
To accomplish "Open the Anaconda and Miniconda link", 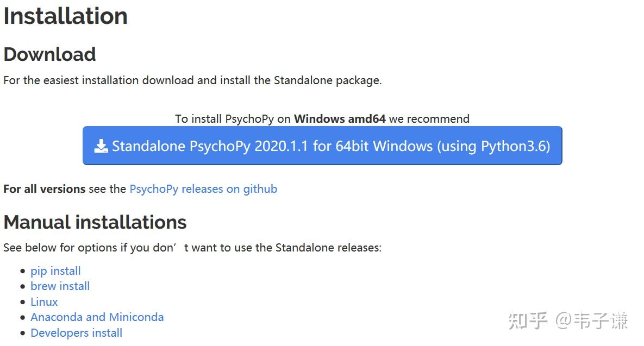I will [x=97, y=317].
